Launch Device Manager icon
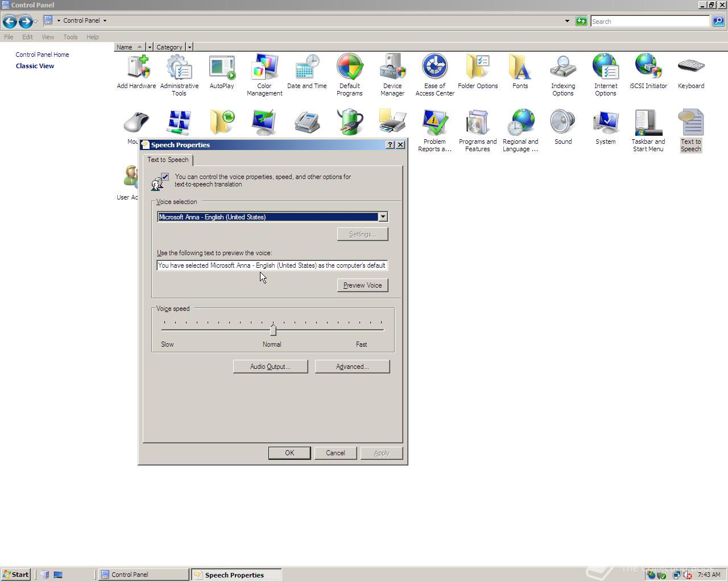The height and width of the screenshot is (582, 728). pyautogui.click(x=392, y=75)
